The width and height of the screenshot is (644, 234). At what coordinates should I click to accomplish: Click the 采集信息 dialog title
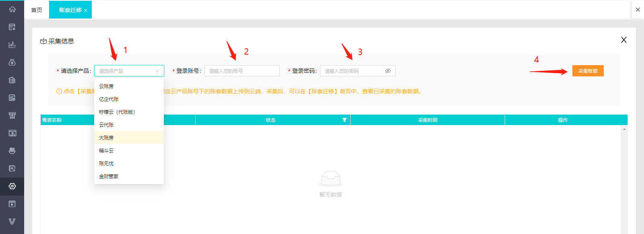(61, 41)
